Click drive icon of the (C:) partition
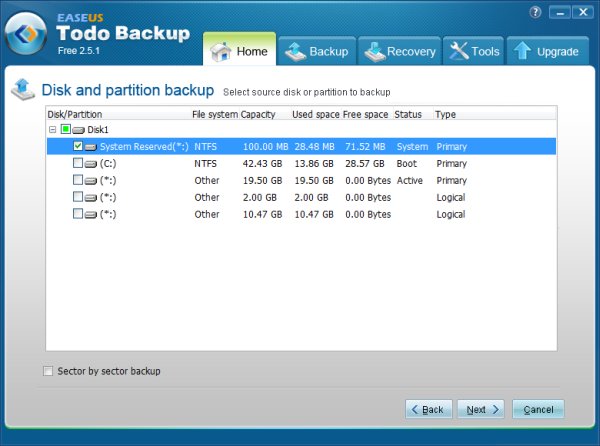Image resolution: width=600 pixels, height=446 pixels. point(91,164)
